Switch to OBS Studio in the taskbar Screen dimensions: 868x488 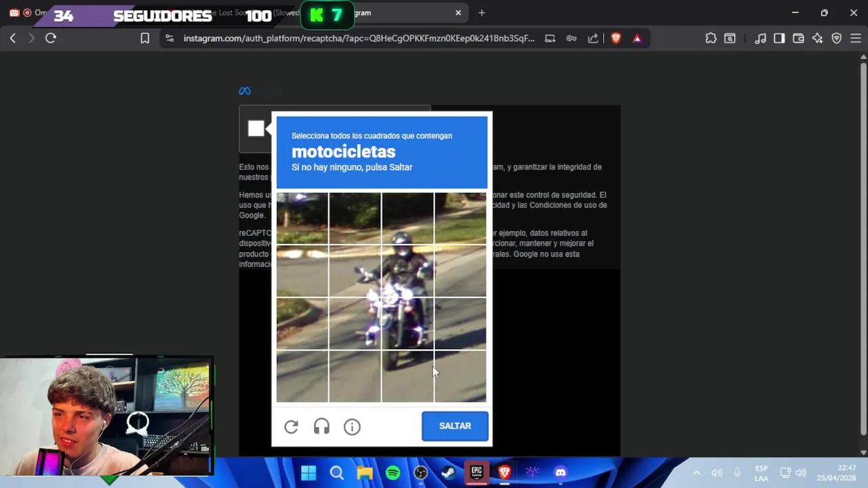420,472
